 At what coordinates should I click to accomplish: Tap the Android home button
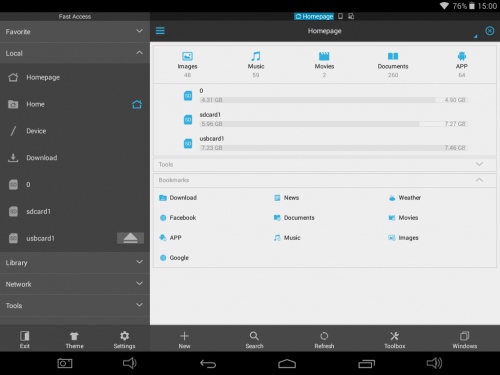point(287,364)
